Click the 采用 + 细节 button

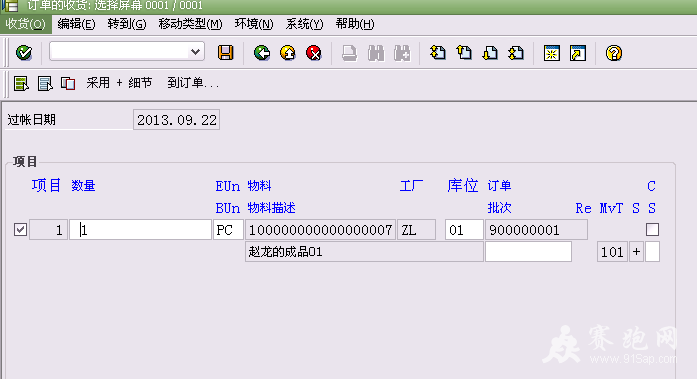[x=119, y=83]
